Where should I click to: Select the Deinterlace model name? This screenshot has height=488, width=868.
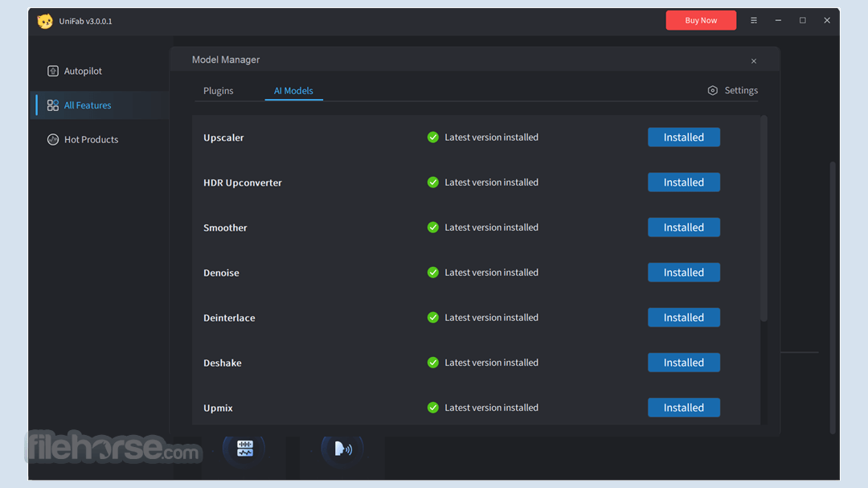(229, 318)
